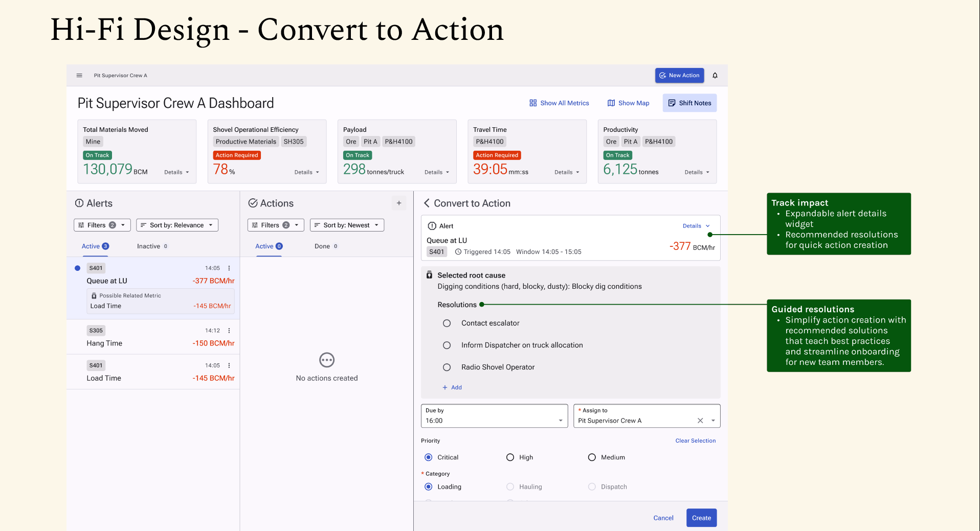The height and width of the screenshot is (531, 980).
Task: Click the No actions created ellipsis icon
Action: [x=327, y=360]
